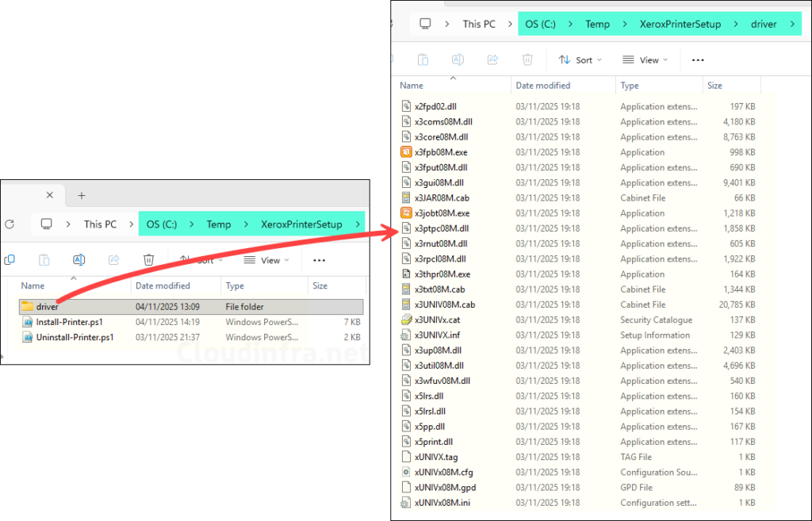This screenshot has width=812, height=521.
Task: Use the Share icon in the driver window
Action: click(x=492, y=59)
